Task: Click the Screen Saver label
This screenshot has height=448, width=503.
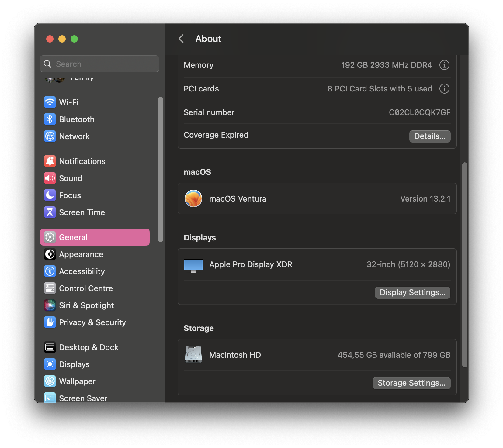Action: tap(83, 398)
